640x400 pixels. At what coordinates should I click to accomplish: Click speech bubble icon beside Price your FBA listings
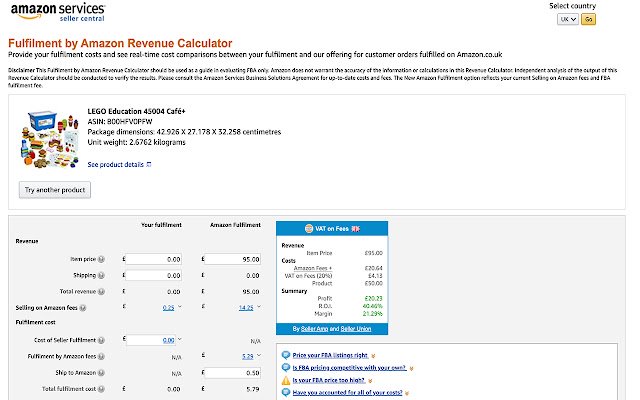[286, 355]
